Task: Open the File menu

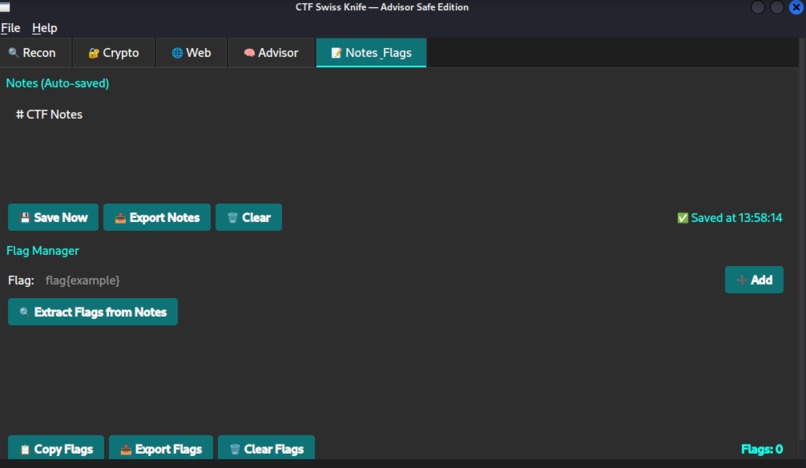Action: point(10,28)
